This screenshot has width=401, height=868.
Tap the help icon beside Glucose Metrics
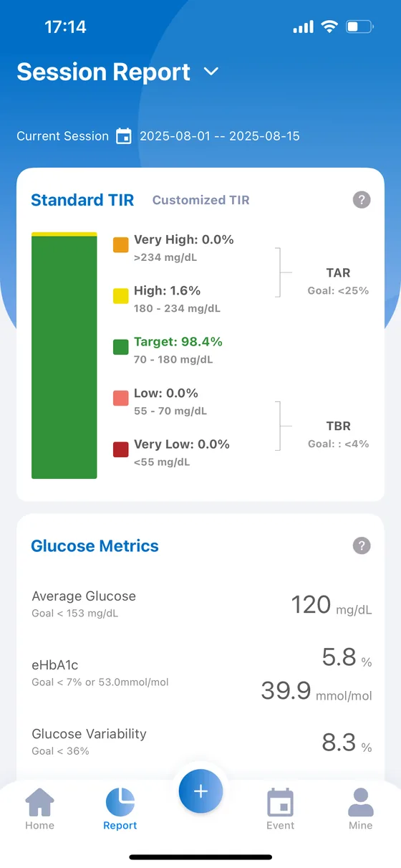[x=362, y=546]
